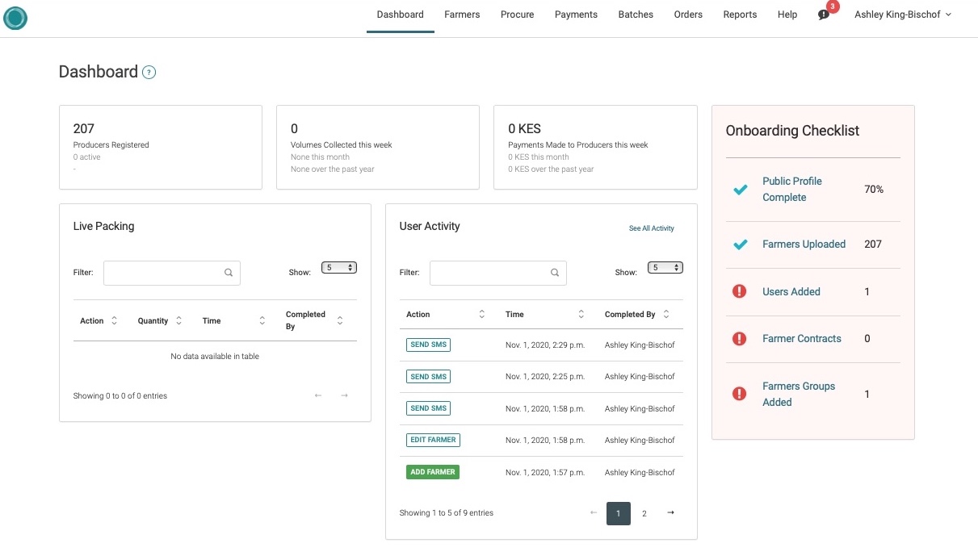Switch to the Farmers tab
The width and height of the screenshot is (978, 560).
tap(462, 15)
